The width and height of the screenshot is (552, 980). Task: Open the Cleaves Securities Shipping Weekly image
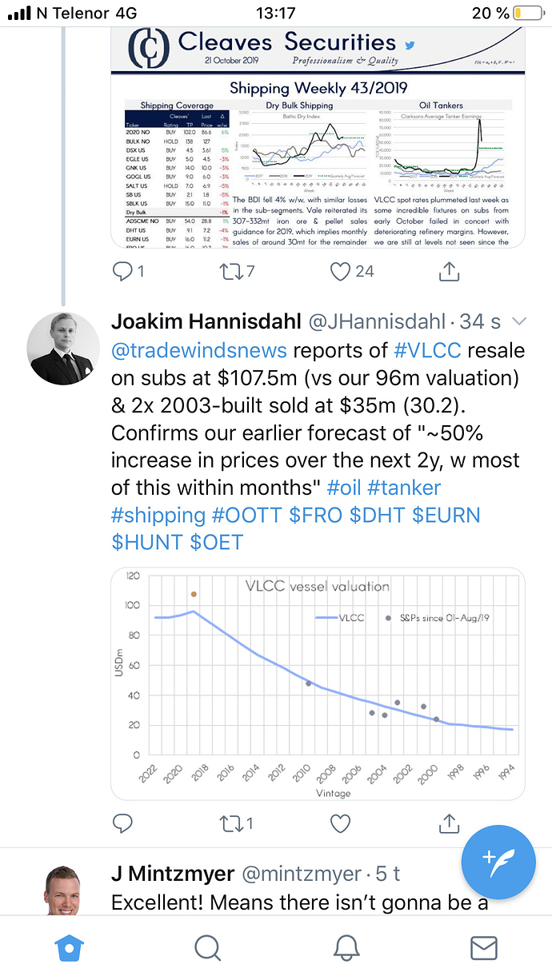click(x=318, y=137)
